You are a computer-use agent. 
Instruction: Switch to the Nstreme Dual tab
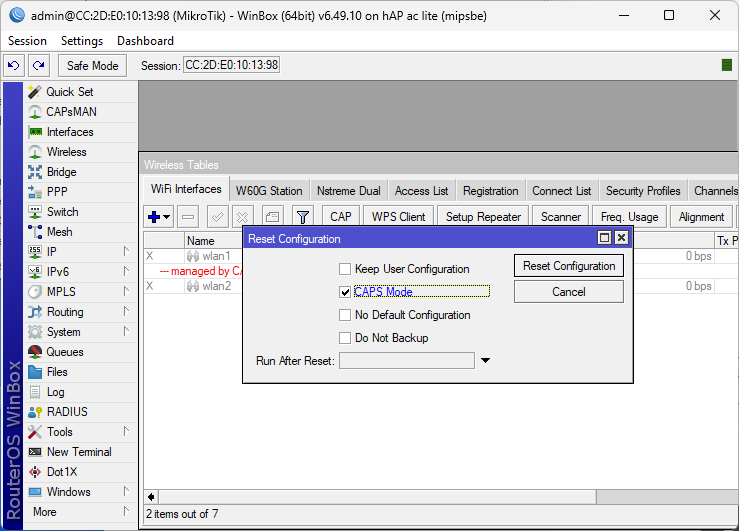(x=348, y=191)
